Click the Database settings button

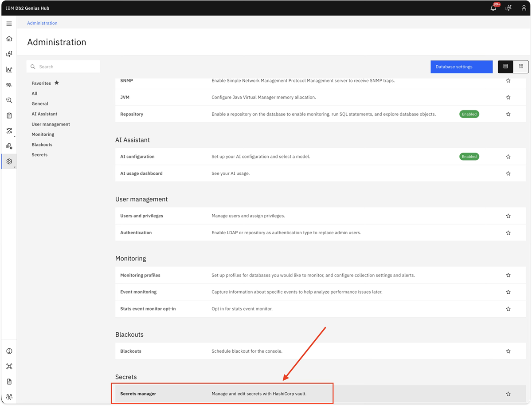462,67
